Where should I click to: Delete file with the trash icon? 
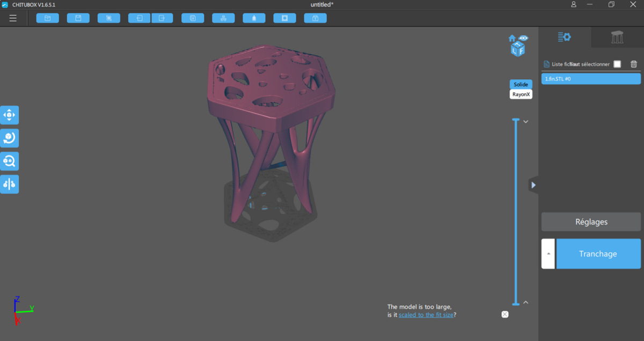pyautogui.click(x=634, y=64)
